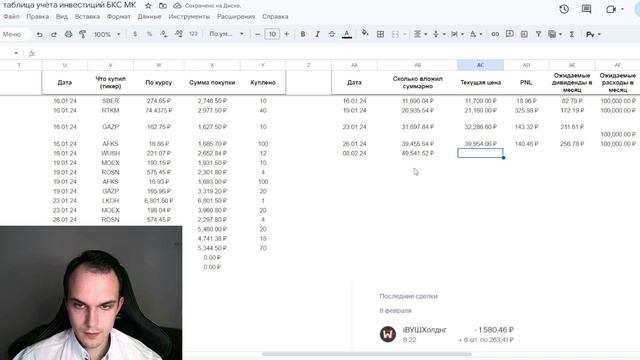Viewport: 640px width, 360px height.
Task: Open the Расширения menu
Action: (236, 17)
